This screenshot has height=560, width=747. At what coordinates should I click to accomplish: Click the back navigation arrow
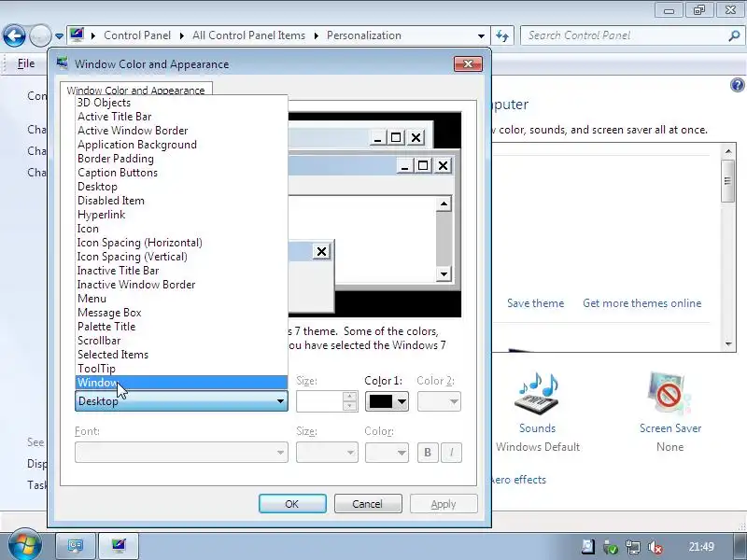pyautogui.click(x=14, y=35)
